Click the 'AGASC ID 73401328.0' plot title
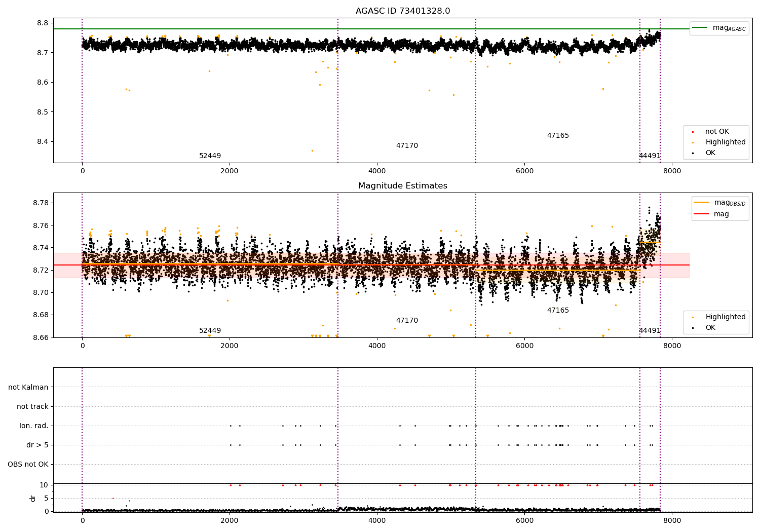 click(403, 11)
